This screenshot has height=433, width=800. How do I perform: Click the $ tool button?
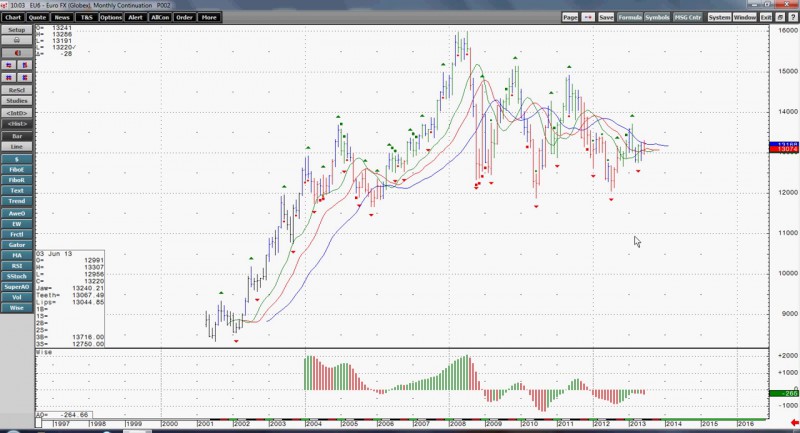[17, 159]
